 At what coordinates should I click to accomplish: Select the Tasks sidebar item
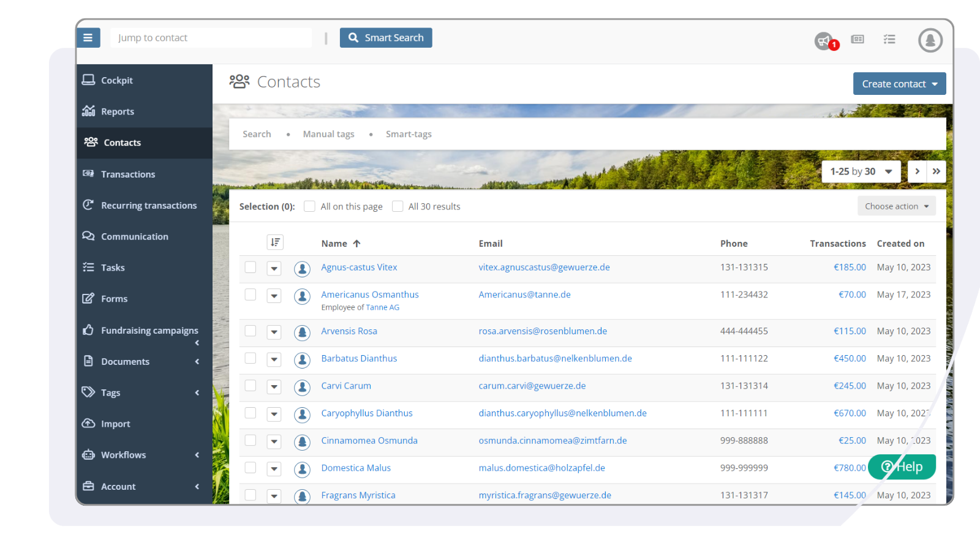pos(112,267)
